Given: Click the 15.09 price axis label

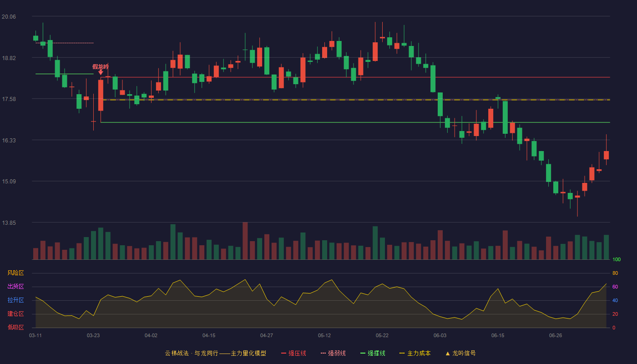Looking at the screenshot, I should [9, 182].
